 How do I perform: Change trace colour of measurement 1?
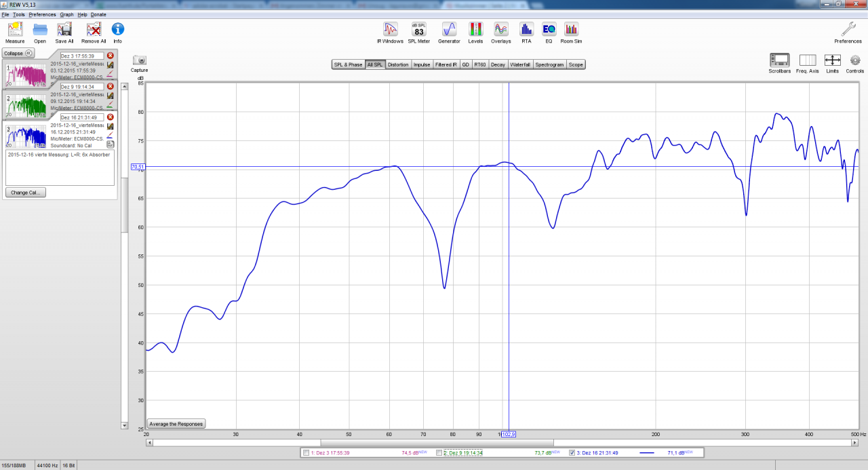(110, 75)
